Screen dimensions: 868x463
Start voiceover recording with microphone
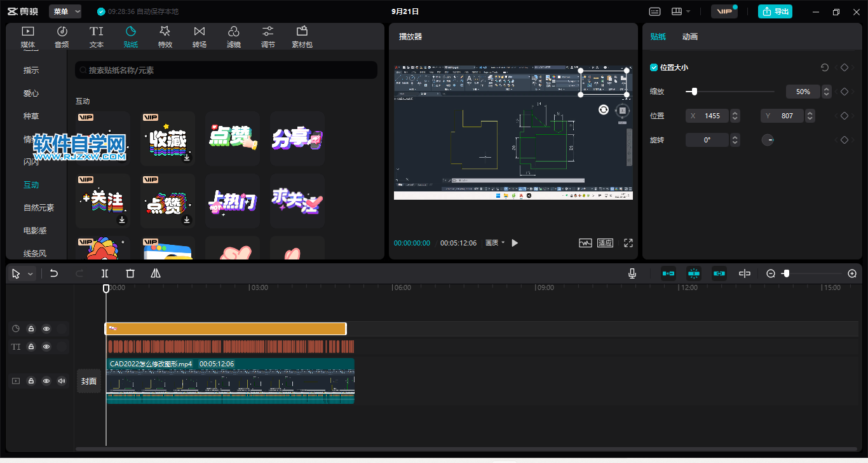(632, 273)
